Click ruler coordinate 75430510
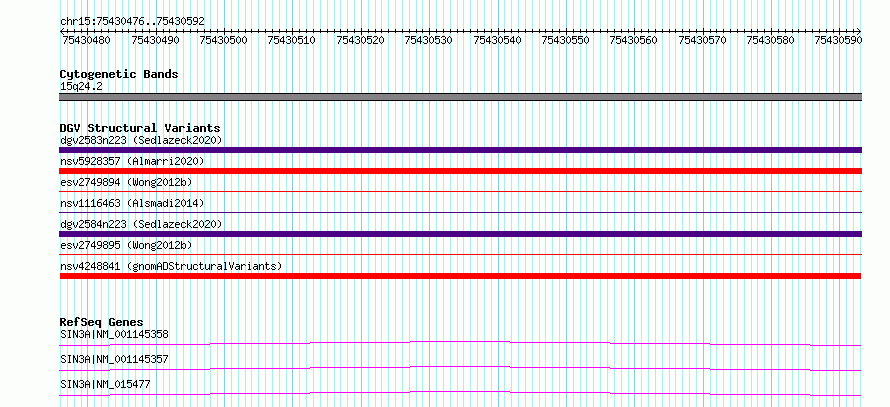Image resolution: width=890 pixels, height=407 pixels. [x=291, y=40]
